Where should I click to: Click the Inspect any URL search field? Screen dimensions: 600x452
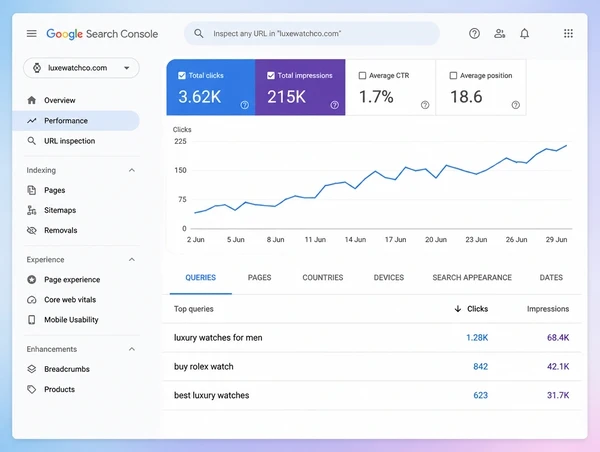pos(312,34)
